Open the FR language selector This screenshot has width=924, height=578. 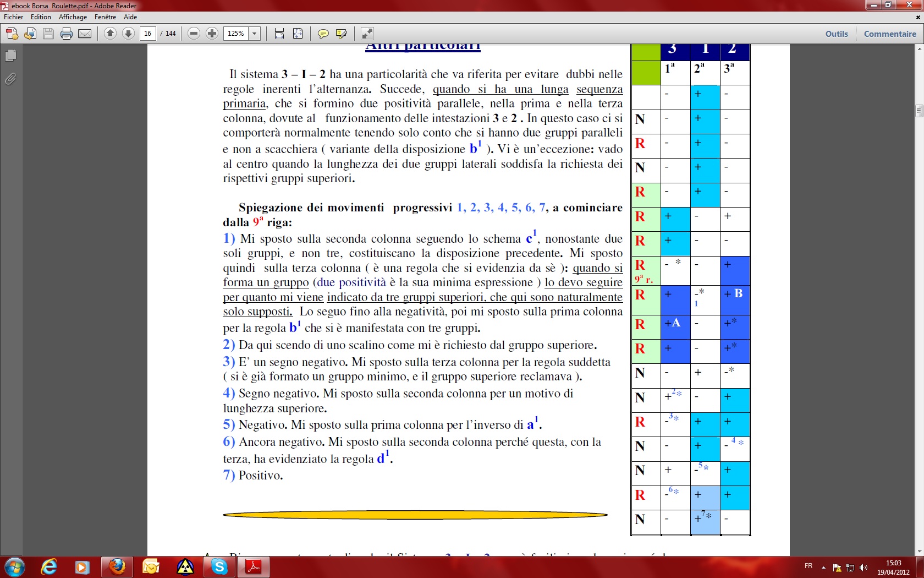pyautogui.click(x=808, y=567)
